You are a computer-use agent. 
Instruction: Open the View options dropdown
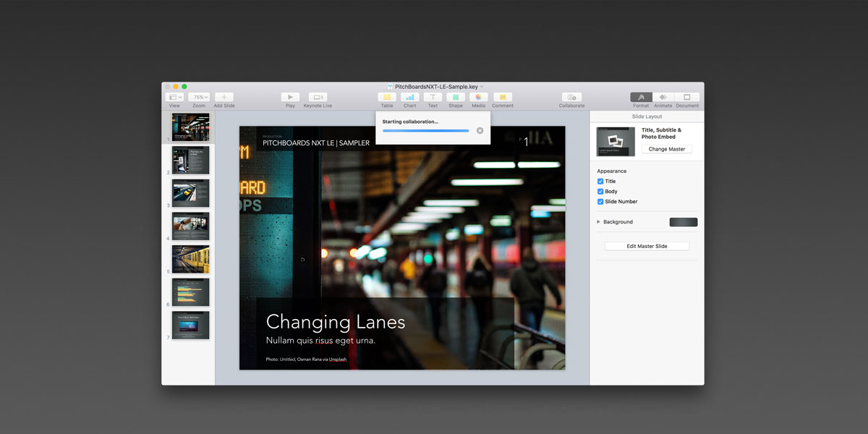tap(174, 97)
